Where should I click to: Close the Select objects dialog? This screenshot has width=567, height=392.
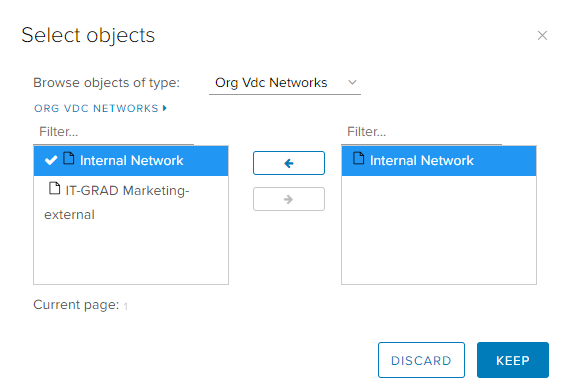542,35
